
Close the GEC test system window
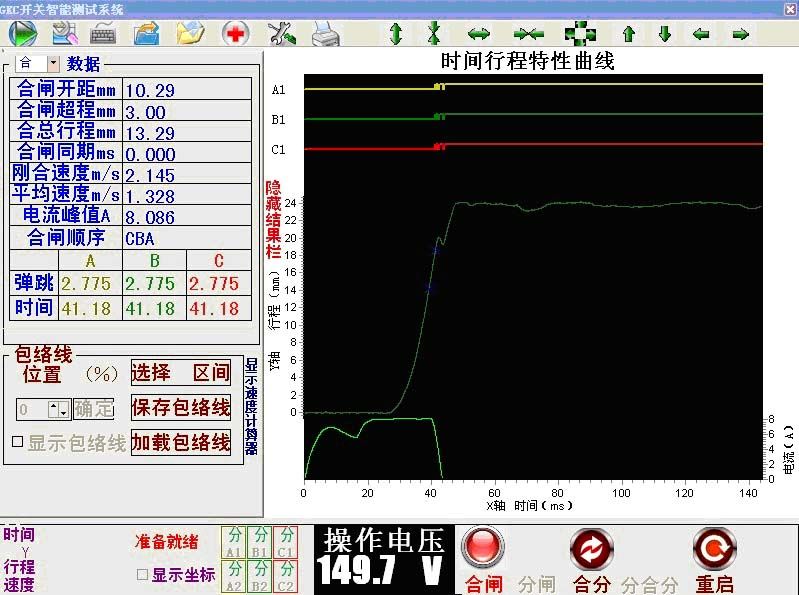point(790,8)
